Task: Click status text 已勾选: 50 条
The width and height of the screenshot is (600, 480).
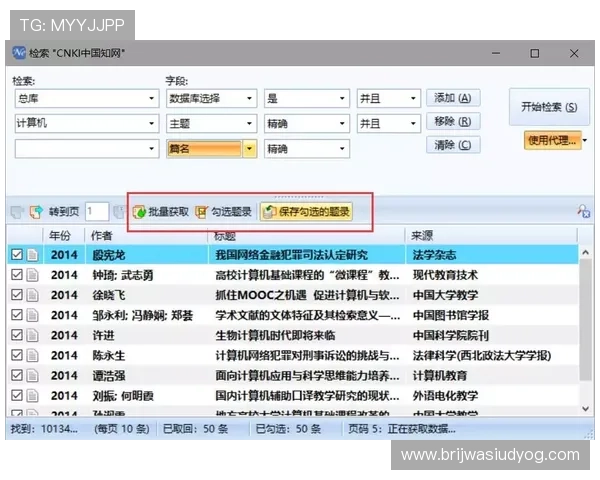Action: (x=288, y=429)
